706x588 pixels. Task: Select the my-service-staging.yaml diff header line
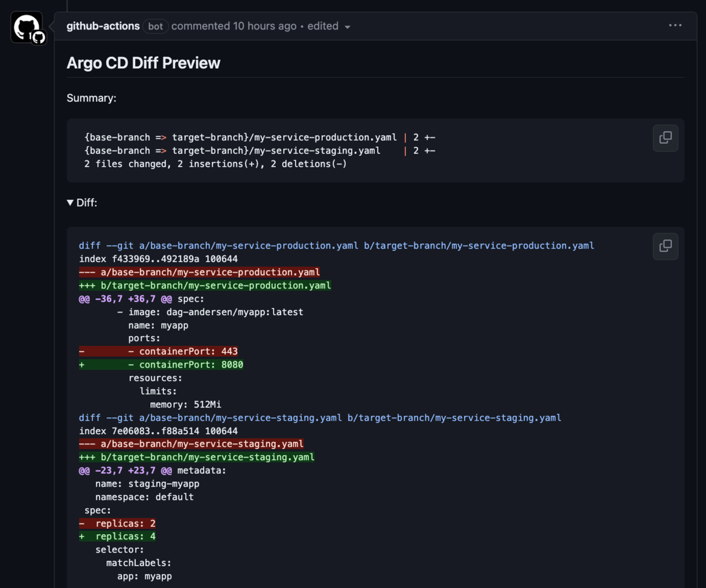(320, 417)
